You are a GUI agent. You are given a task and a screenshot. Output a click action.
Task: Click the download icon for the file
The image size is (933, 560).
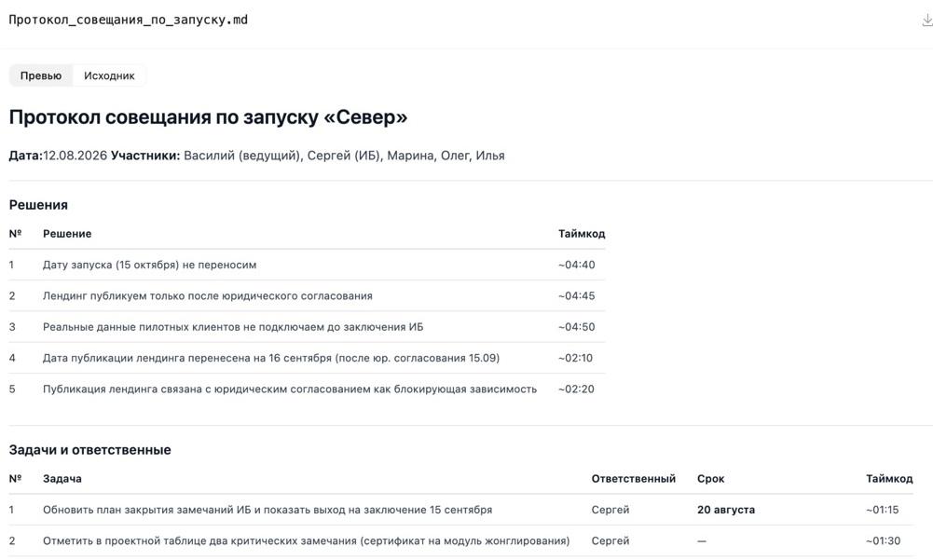926,20
